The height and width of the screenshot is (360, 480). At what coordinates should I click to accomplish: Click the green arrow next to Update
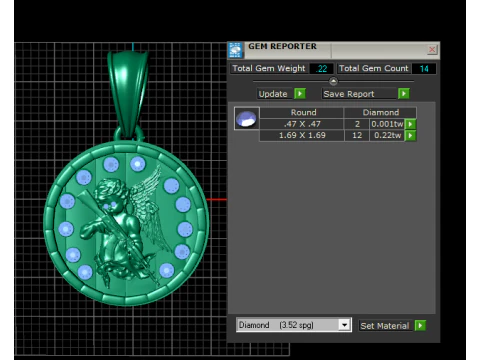coord(300,94)
